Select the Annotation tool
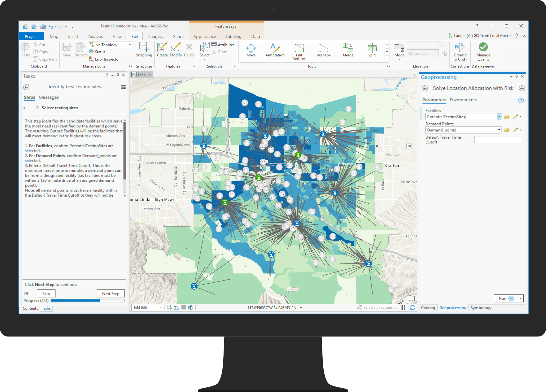Image resolution: width=546 pixels, height=392 pixels. coord(275,50)
